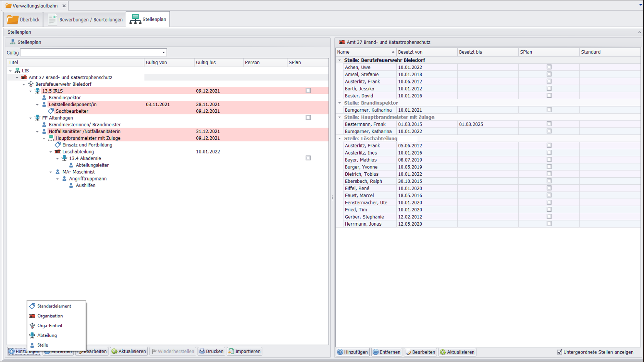Click the Bearbeiten pencil icon in right panel

[408, 352]
